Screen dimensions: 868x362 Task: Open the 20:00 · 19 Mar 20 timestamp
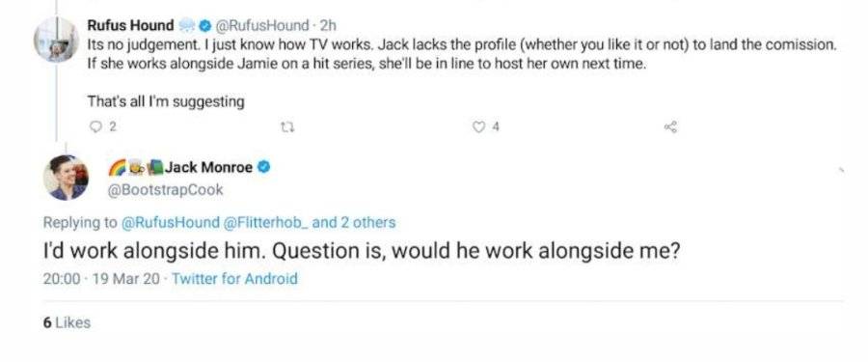click(102, 278)
